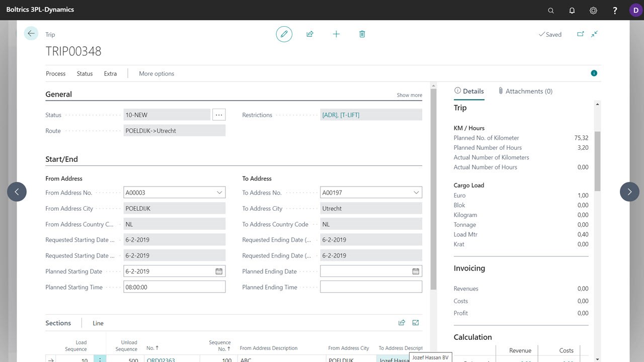The height and width of the screenshot is (362, 644).
Task: Open the ORD02363 order link
Action: [x=160, y=359]
